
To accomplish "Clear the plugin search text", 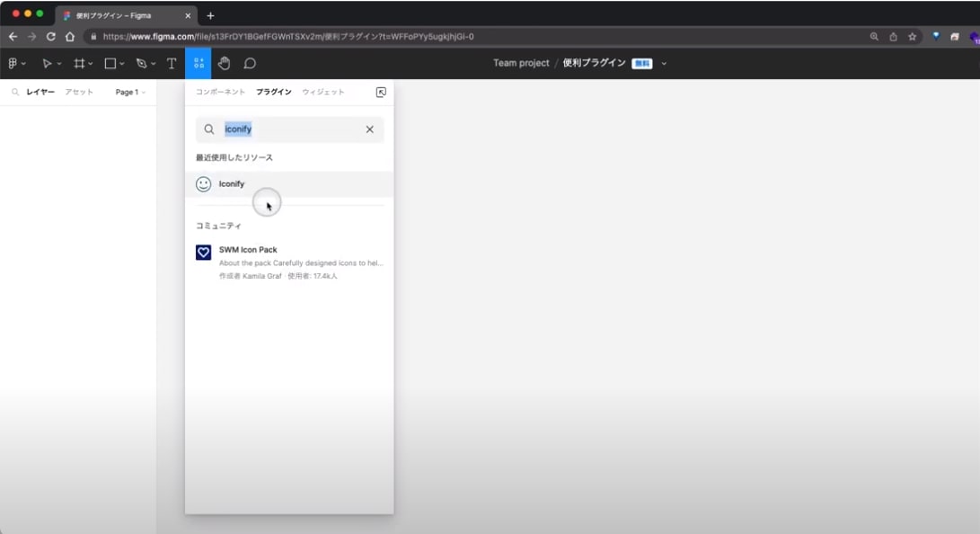I will (369, 129).
